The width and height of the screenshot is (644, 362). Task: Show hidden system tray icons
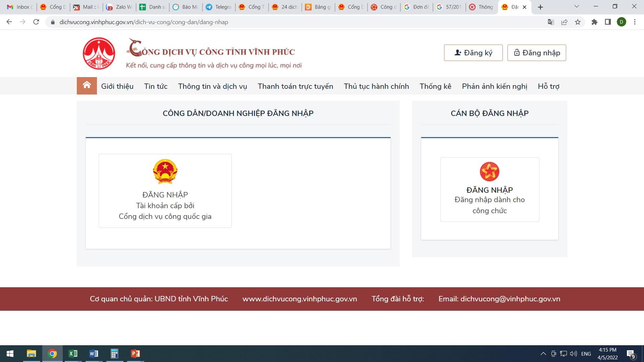click(543, 354)
